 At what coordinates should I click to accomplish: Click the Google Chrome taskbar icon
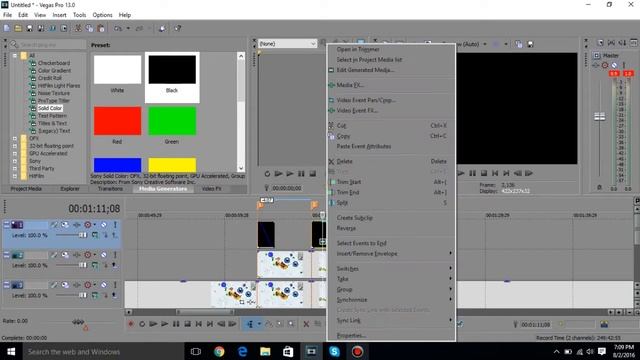219,351
